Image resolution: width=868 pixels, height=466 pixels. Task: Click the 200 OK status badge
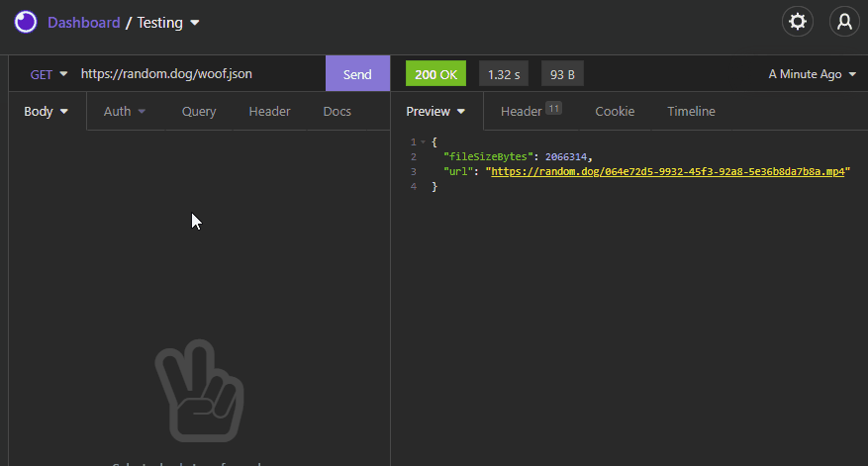tap(435, 73)
